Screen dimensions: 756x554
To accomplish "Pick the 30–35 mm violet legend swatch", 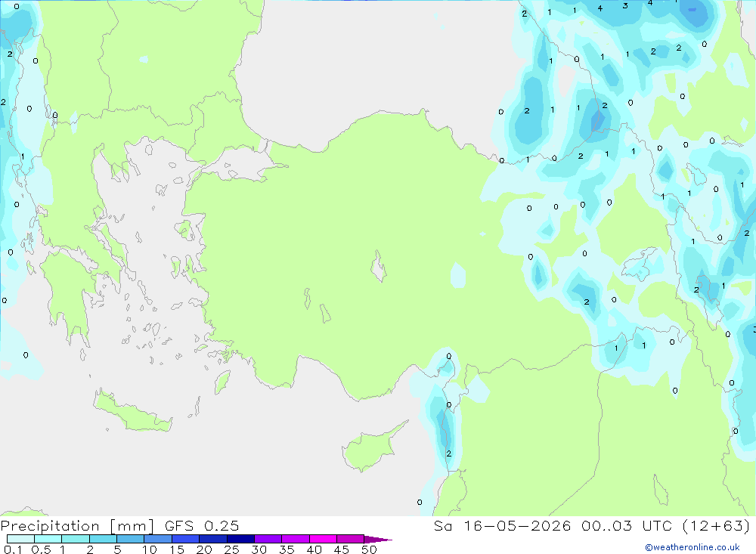I will click(268, 539).
